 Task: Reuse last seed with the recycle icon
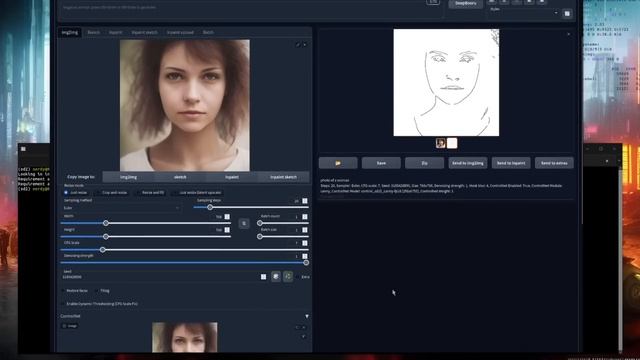[x=288, y=277]
